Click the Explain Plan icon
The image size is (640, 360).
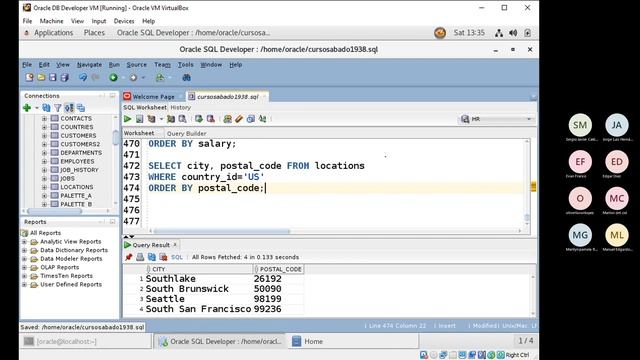point(151,119)
